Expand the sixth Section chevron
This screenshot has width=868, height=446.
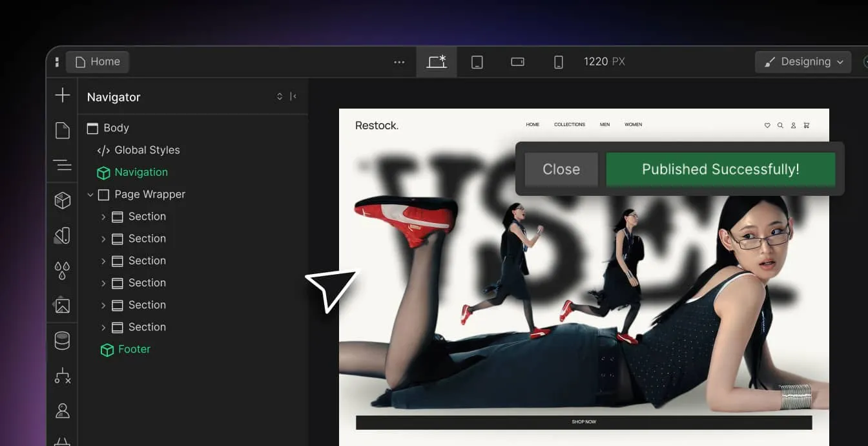[x=103, y=327]
